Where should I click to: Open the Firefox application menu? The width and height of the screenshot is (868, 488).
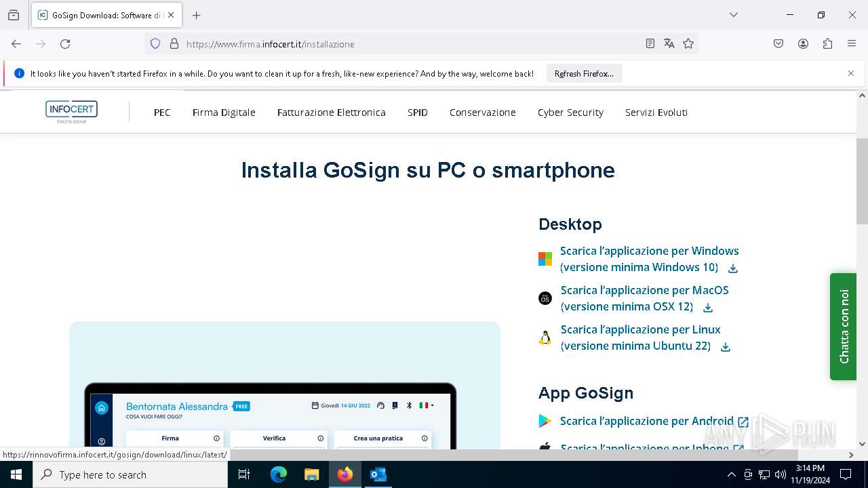(x=852, y=43)
